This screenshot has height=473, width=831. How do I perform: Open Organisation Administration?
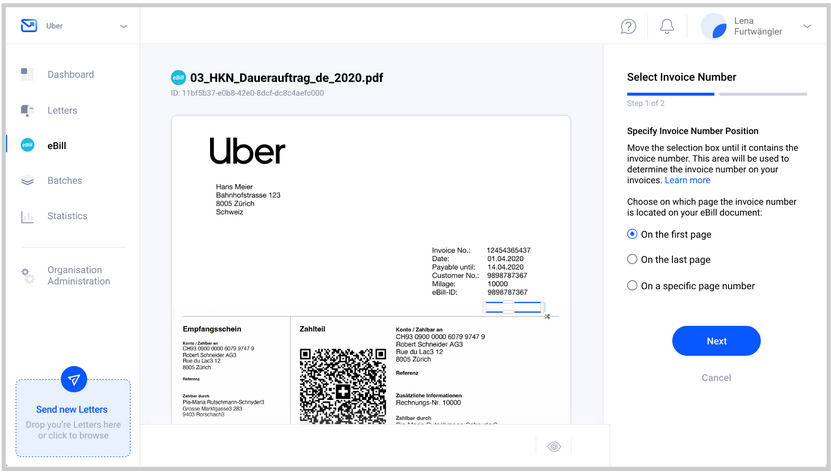coord(79,275)
